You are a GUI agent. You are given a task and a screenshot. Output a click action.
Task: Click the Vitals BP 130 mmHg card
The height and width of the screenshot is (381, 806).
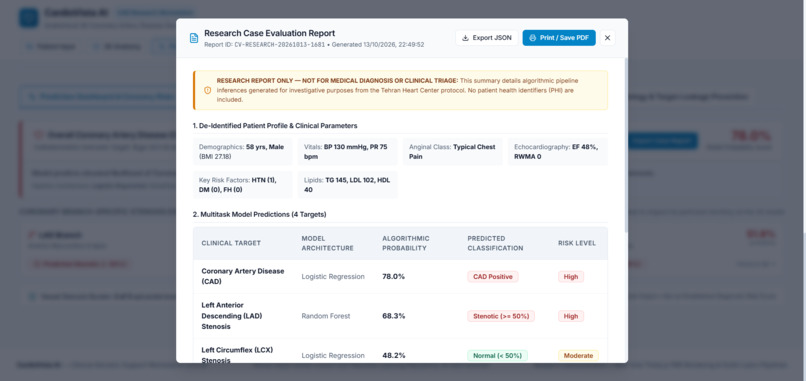pos(347,152)
